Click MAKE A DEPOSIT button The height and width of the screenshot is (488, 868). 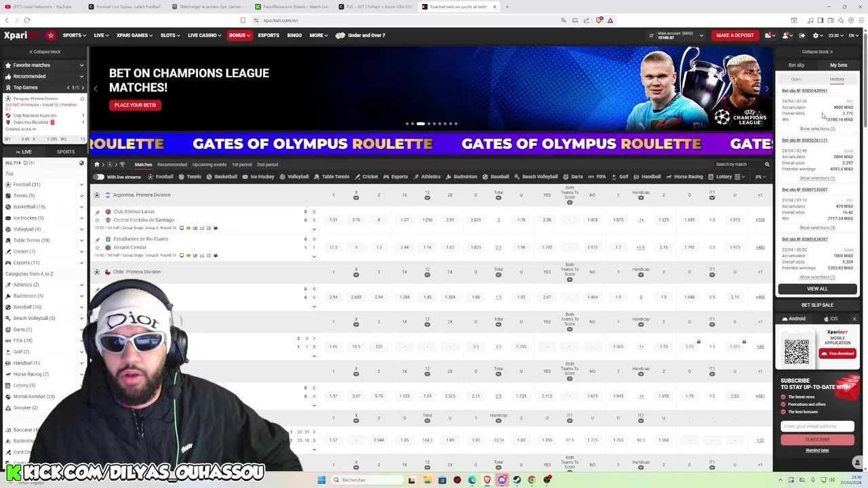click(x=735, y=35)
